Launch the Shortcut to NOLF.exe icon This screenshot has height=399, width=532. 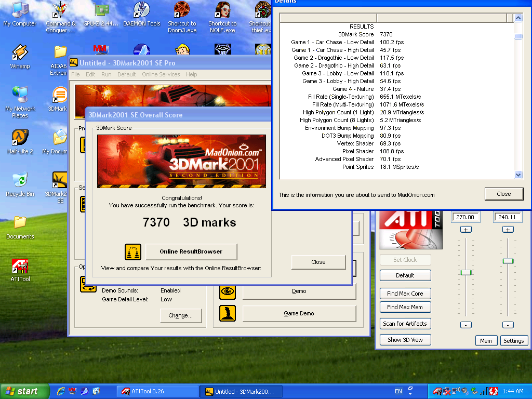pyautogui.click(x=222, y=16)
